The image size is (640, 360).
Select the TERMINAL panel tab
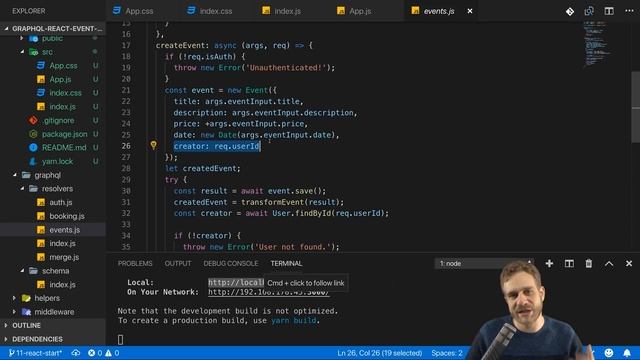(286, 264)
